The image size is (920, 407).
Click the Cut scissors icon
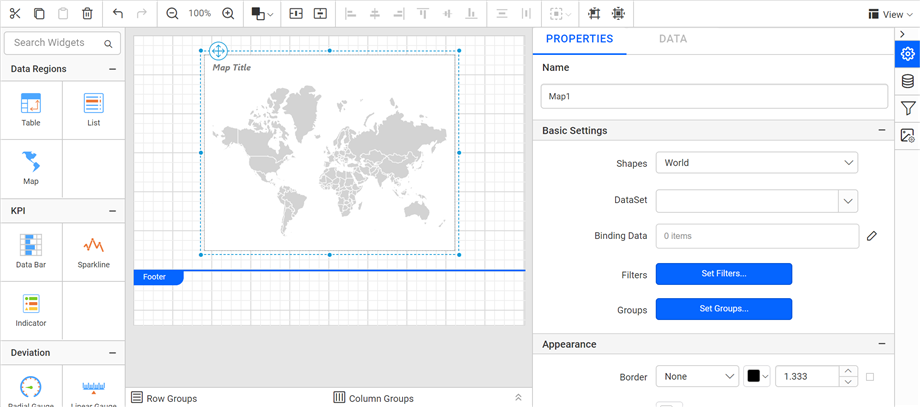pyautogui.click(x=14, y=14)
